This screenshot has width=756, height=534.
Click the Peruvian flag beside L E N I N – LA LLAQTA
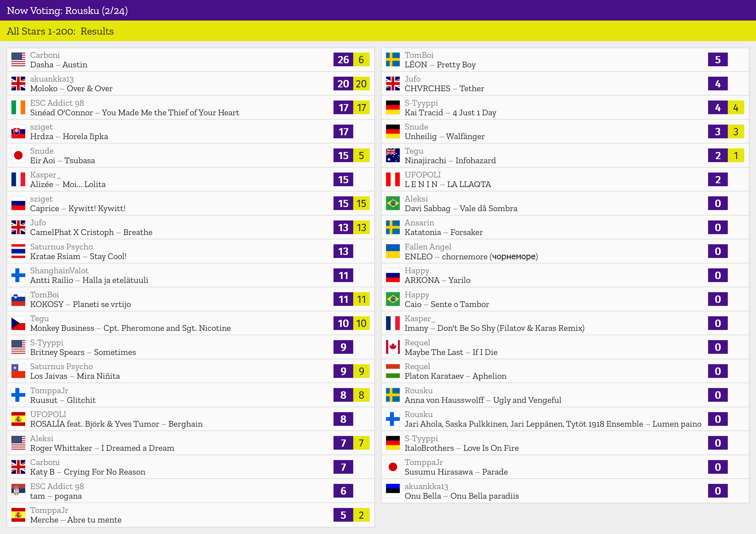(393, 179)
